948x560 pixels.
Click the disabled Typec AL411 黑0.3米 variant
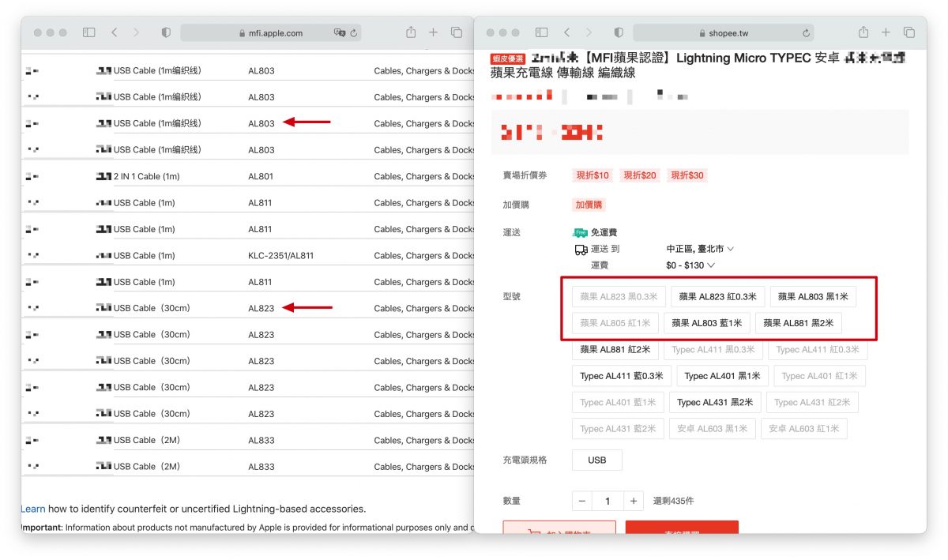(x=713, y=349)
